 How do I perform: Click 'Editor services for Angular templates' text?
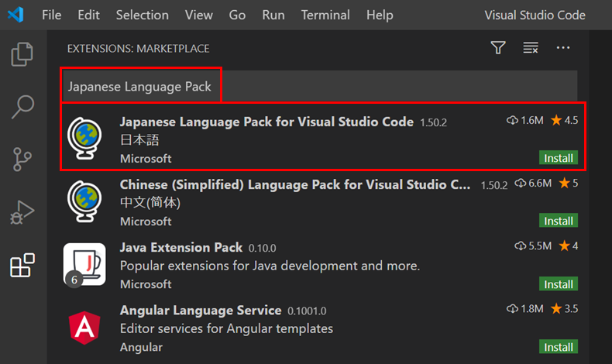(x=226, y=328)
